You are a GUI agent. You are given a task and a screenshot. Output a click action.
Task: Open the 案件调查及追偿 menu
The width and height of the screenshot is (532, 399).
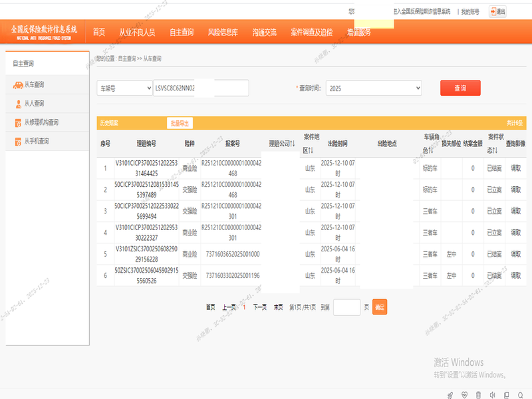coord(311,33)
